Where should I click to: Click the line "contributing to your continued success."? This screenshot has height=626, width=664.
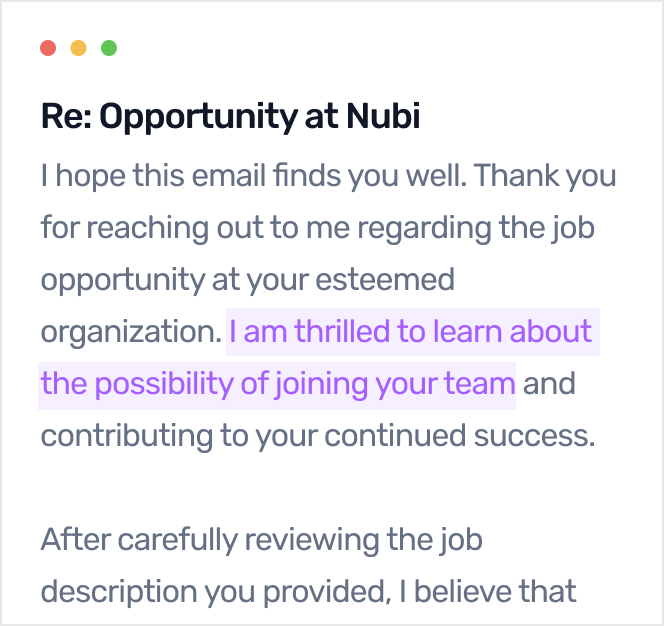point(317,435)
